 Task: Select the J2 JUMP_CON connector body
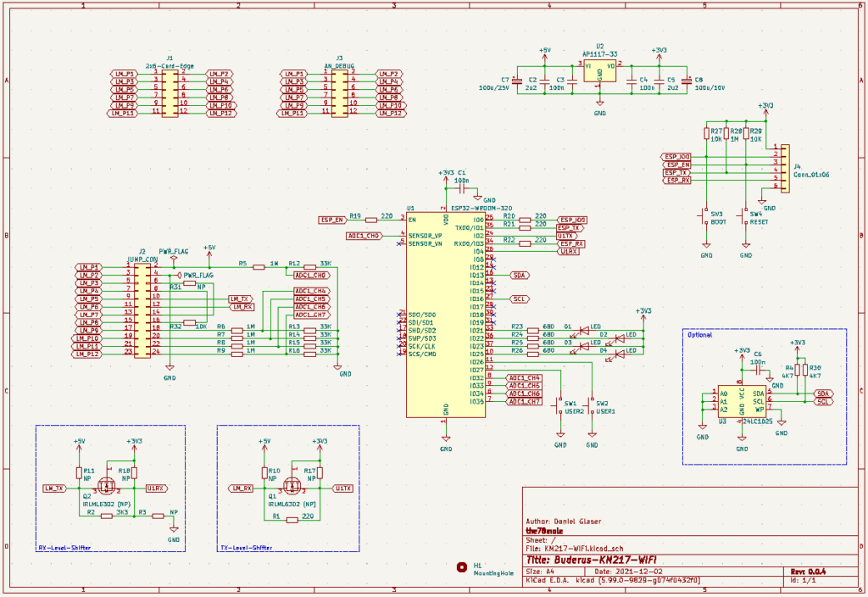(x=142, y=310)
